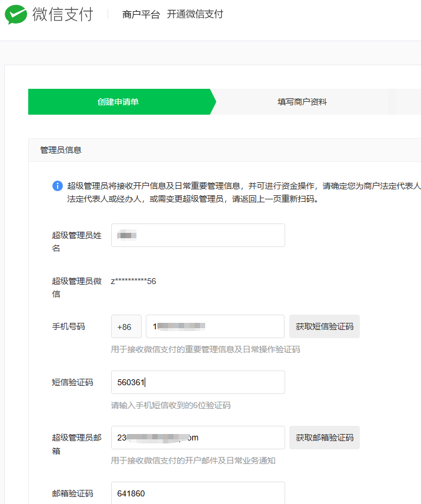Click the 短信验证码 field label
Viewport: 421px width, 504px height.
[x=73, y=382]
